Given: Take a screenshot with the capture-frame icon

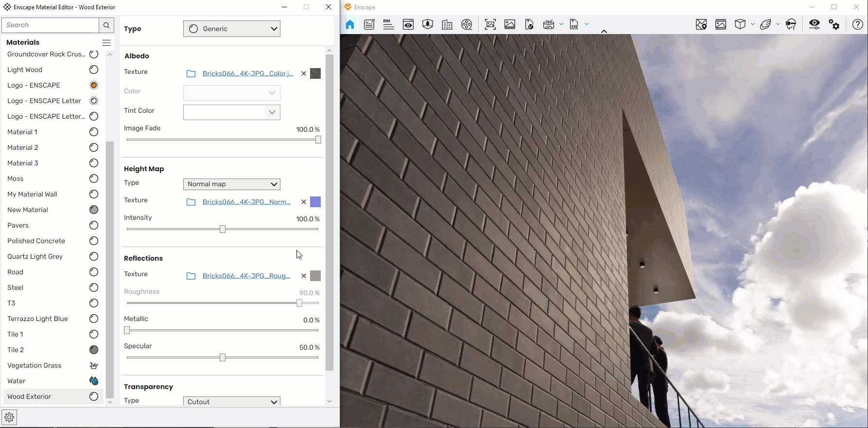Looking at the screenshot, I should 490,24.
